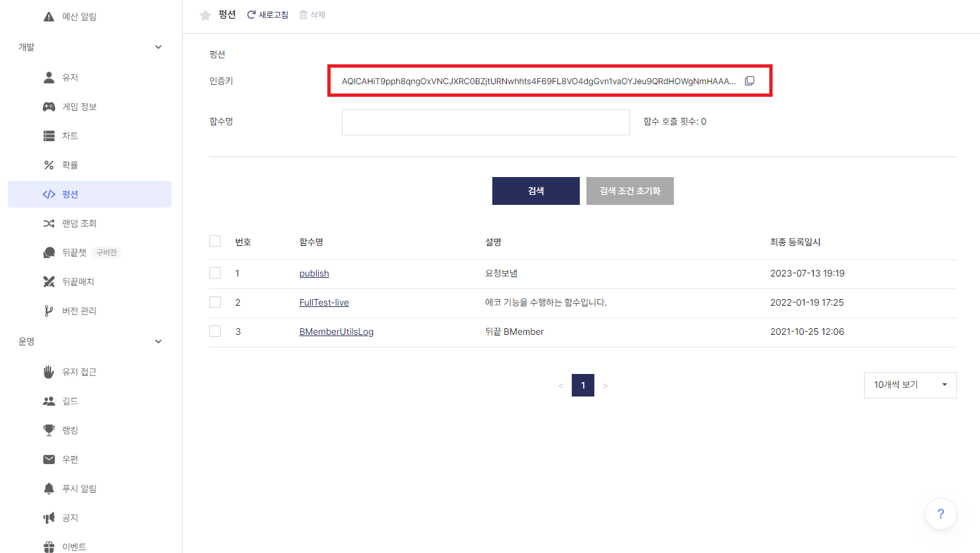Click the 우편 envelope icon
Image resolution: width=980 pixels, height=553 pixels.
pyautogui.click(x=49, y=460)
